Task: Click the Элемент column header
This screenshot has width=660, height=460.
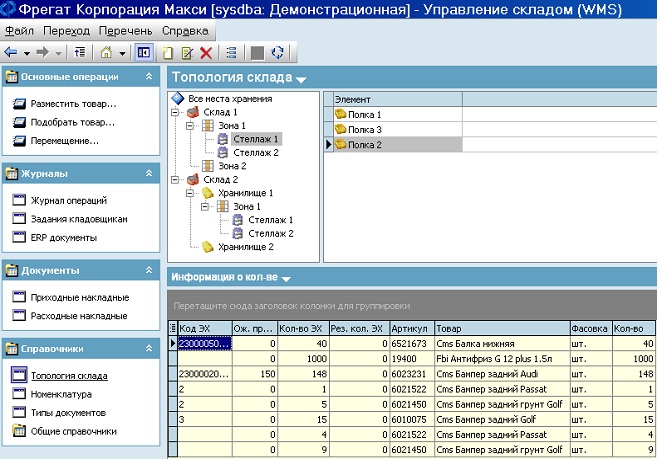Action: tap(398, 99)
